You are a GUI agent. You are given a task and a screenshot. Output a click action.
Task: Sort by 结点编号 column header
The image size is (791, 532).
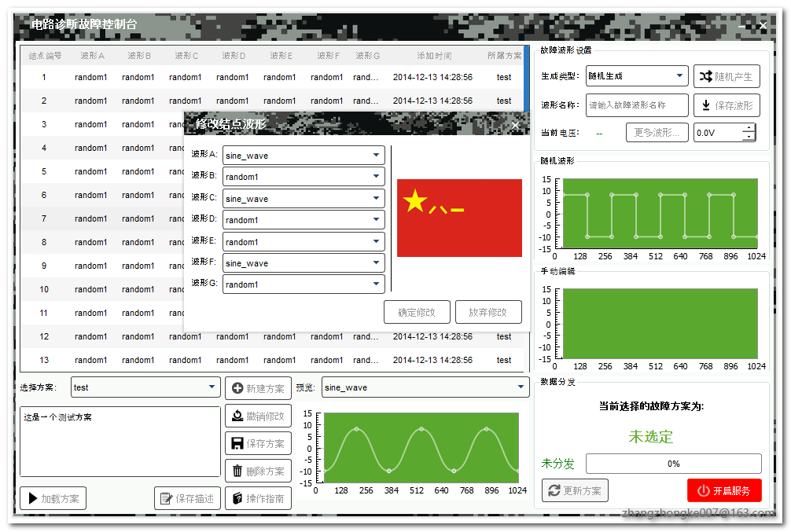[45, 56]
